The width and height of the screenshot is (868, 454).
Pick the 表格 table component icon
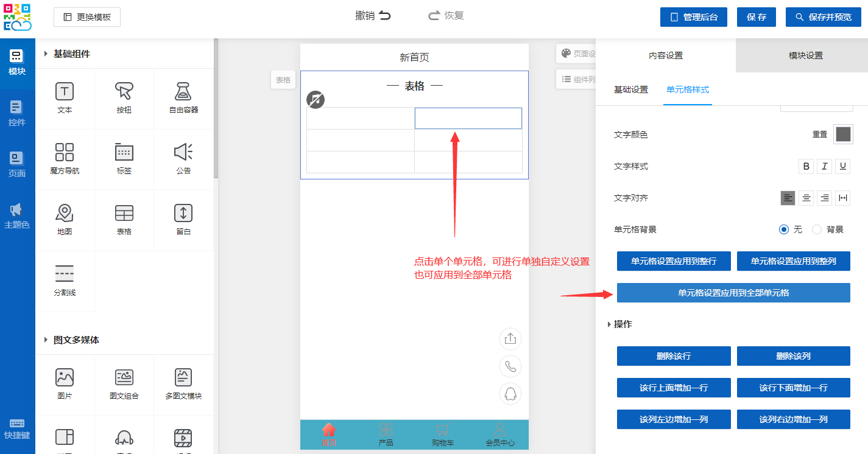[x=124, y=213]
